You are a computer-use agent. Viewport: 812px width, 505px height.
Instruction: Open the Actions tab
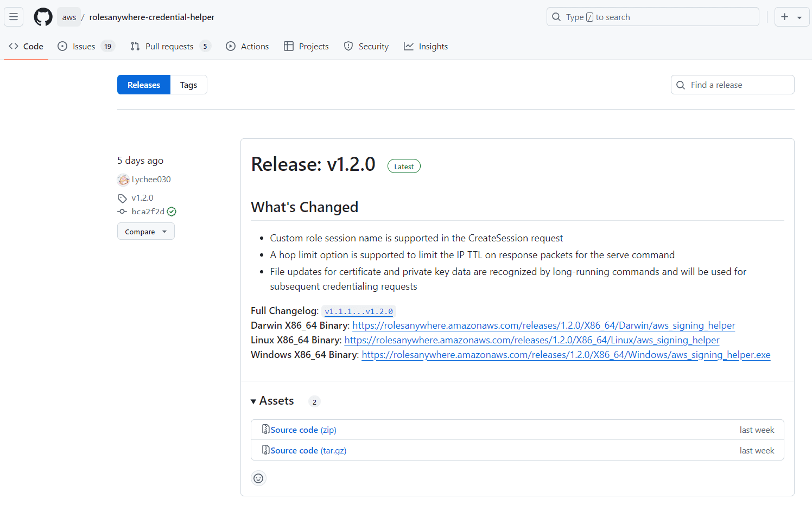click(248, 47)
